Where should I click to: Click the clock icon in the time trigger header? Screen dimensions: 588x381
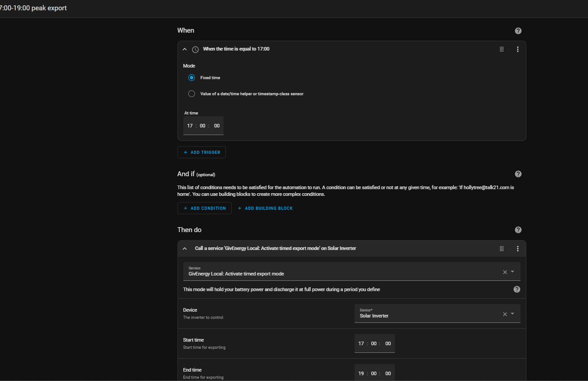point(195,49)
